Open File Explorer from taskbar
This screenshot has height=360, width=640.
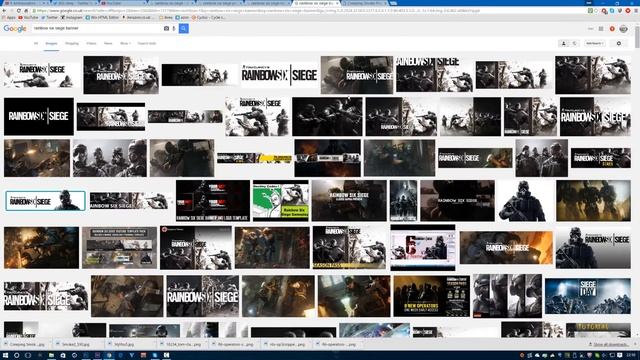coord(51,356)
